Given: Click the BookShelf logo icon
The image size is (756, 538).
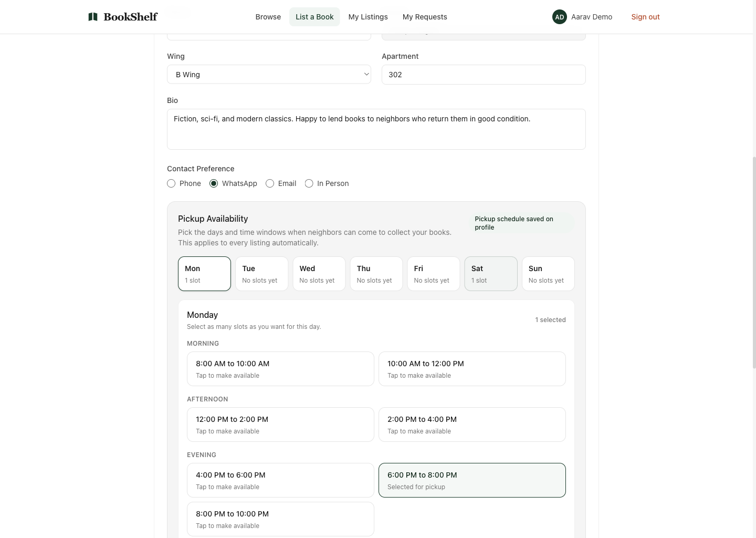Looking at the screenshot, I should point(93,17).
